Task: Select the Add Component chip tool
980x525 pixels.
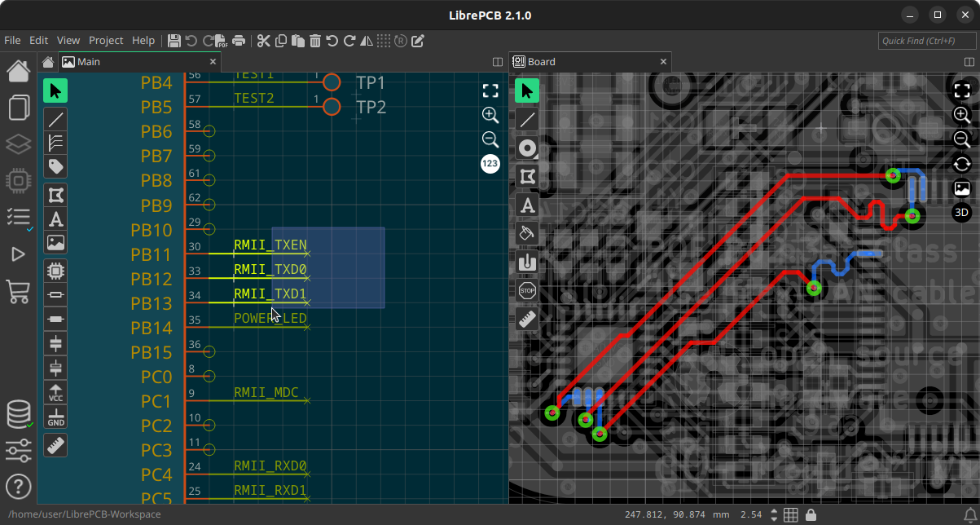Action: (55, 270)
